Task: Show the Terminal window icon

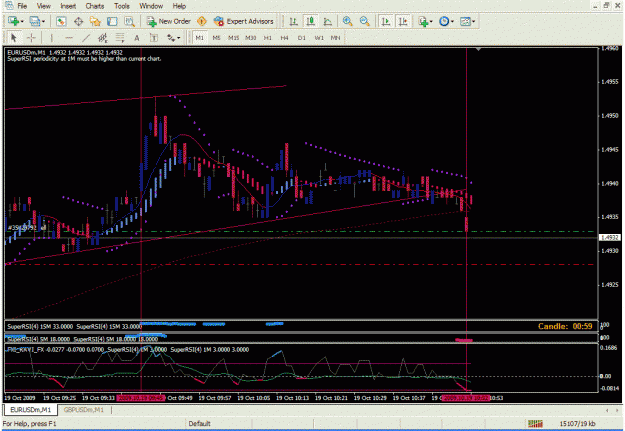Action: [x=112, y=21]
